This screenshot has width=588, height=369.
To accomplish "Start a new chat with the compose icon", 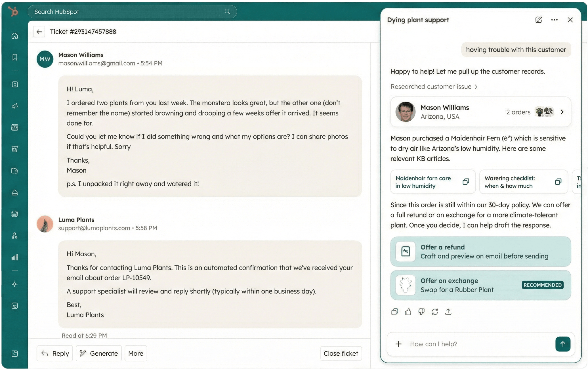I will click(x=539, y=20).
